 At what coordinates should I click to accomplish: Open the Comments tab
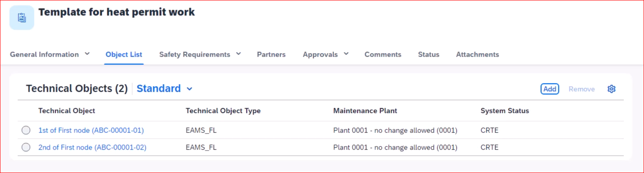coord(383,54)
